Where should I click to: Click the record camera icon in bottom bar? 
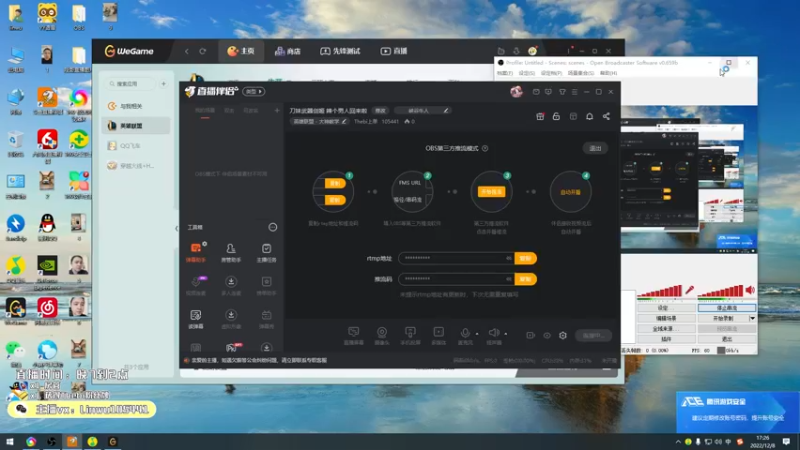(531, 336)
